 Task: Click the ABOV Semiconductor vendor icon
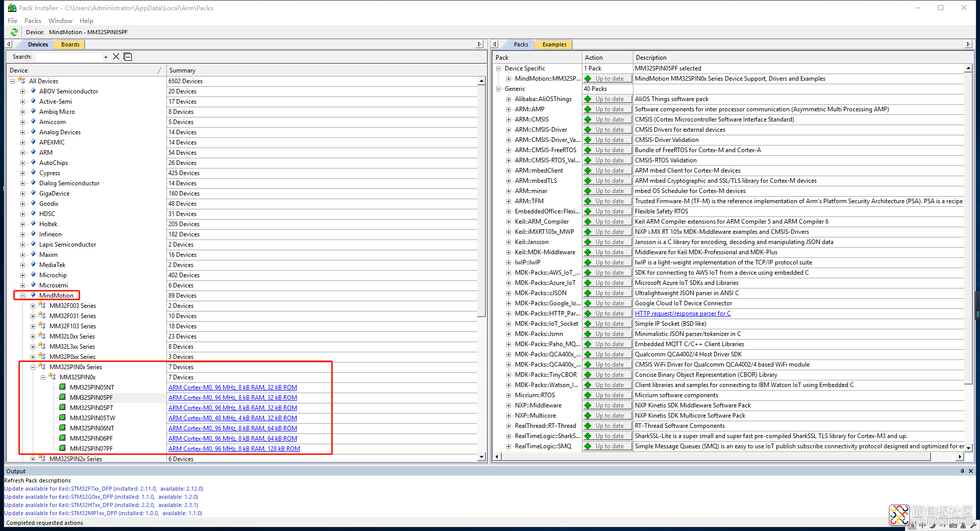[x=33, y=91]
